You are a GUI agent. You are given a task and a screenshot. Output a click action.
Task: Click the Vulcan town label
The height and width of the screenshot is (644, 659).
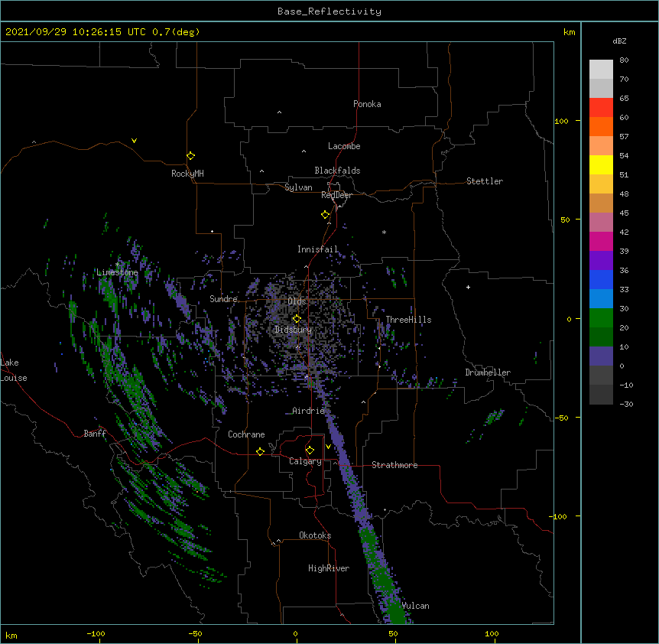(416, 606)
